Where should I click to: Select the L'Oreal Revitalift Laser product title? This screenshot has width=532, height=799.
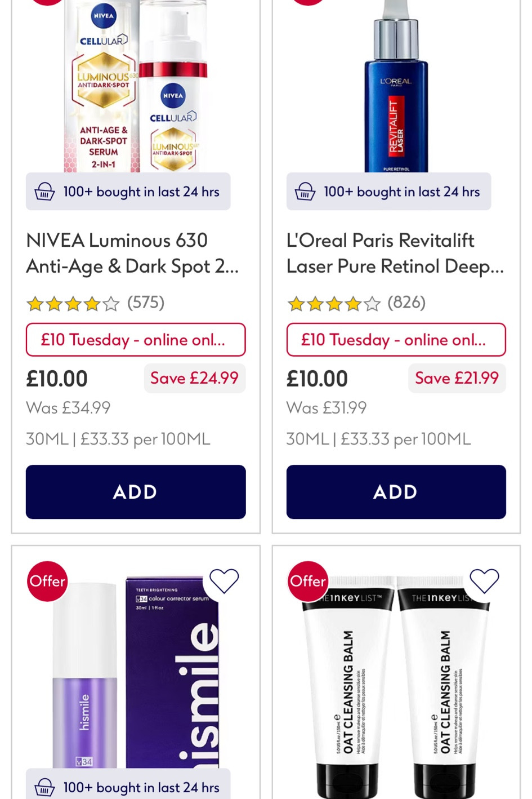tap(394, 253)
